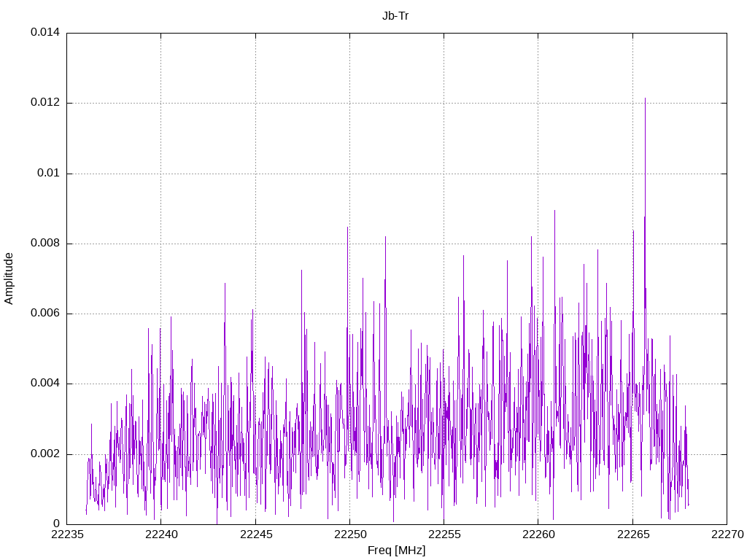This screenshot has height=560, width=747.
Task: Click the y-axis tick label 0.004
Action: click(x=45, y=384)
